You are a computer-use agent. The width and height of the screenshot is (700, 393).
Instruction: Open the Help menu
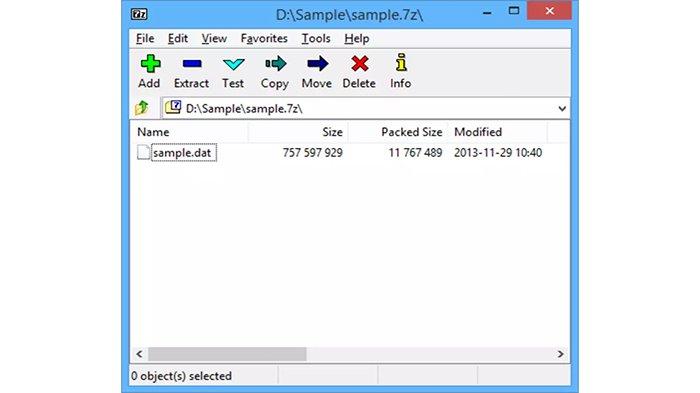357,38
